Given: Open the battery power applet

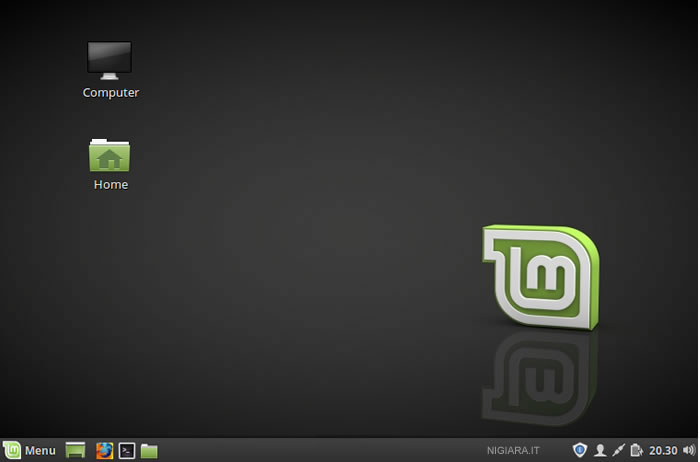Looking at the screenshot, I should (x=636, y=450).
